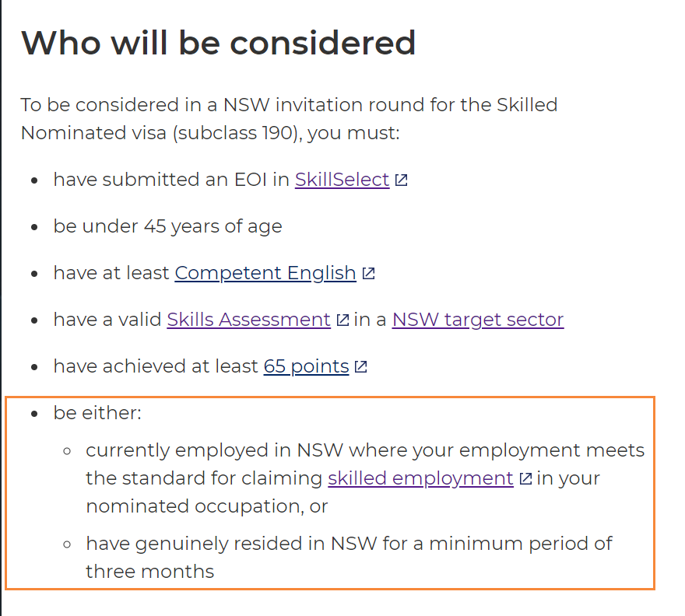Click the "have genuinely resided in NSW" line
Viewport: 685px width, 616px height.
point(350,543)
